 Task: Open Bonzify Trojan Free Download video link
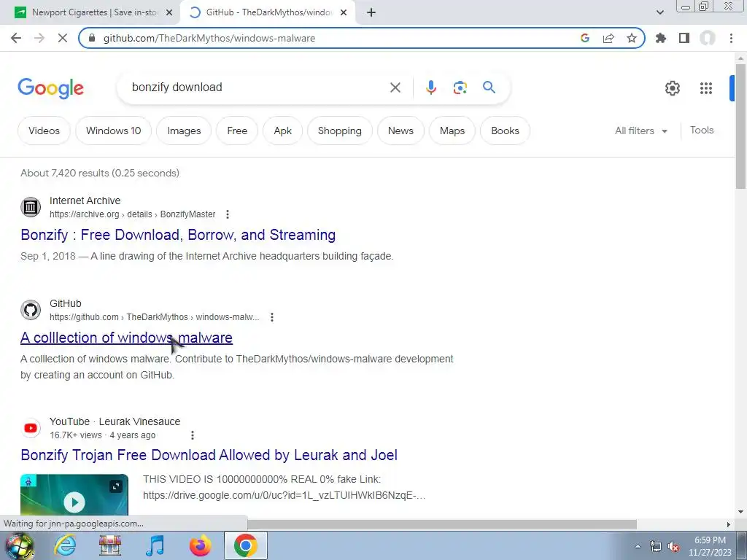209,455
